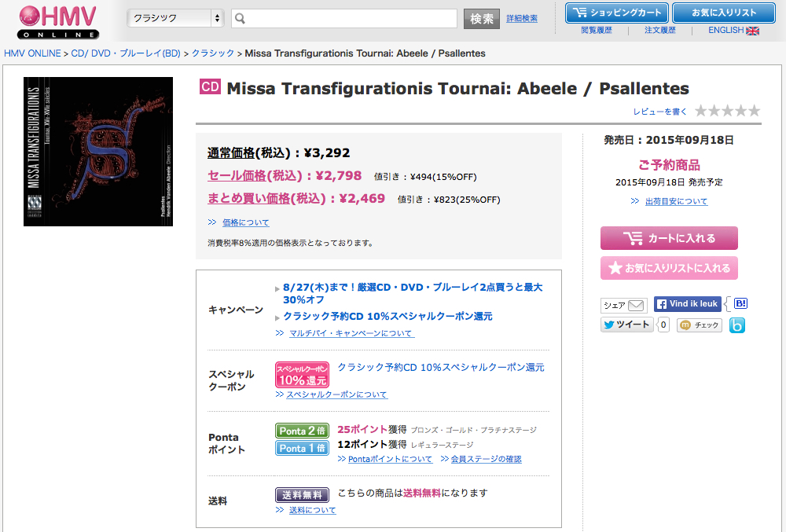Share this product via email icon
Viewport: 786px width, 532px height.
(624, 306)
